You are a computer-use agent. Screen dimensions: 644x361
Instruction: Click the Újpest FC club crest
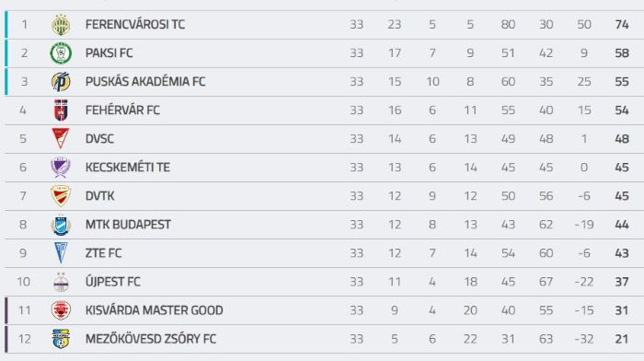61,282
